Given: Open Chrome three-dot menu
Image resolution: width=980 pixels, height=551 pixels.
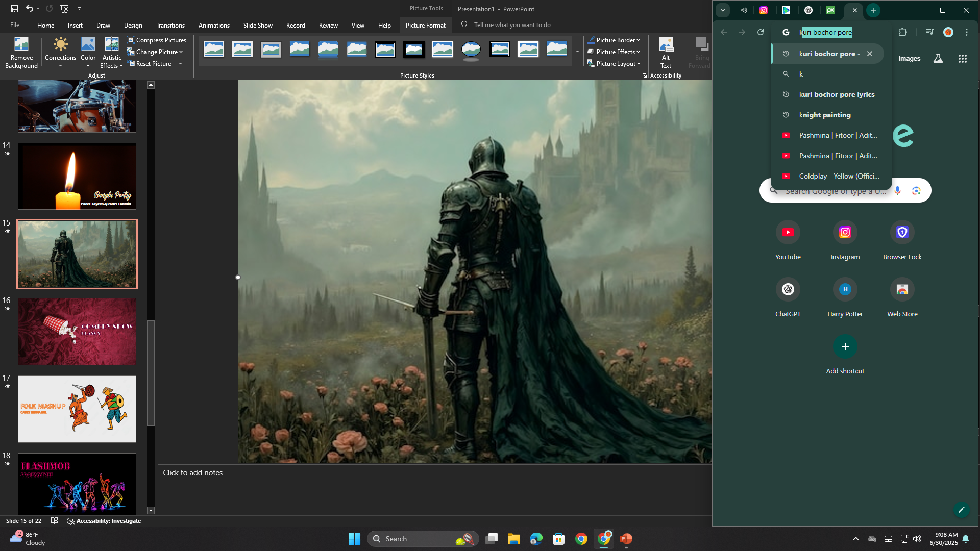Looking at the screenshot, I should click(x=967, y=32).
